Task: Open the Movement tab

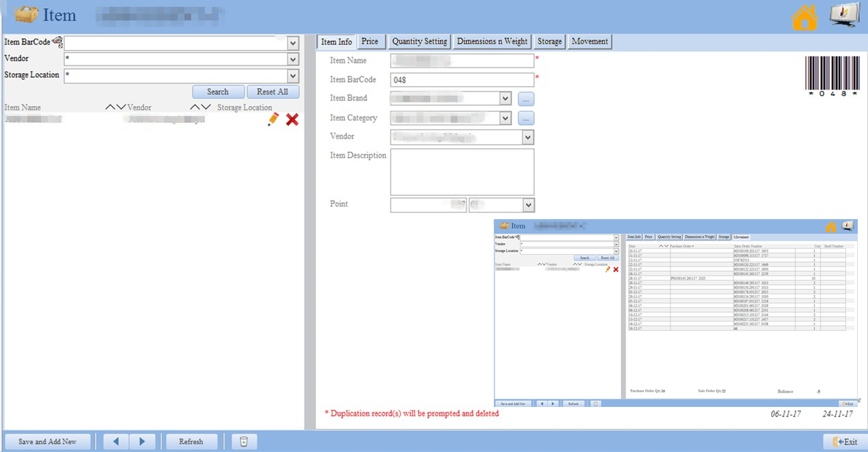Action: click(589, 42)
